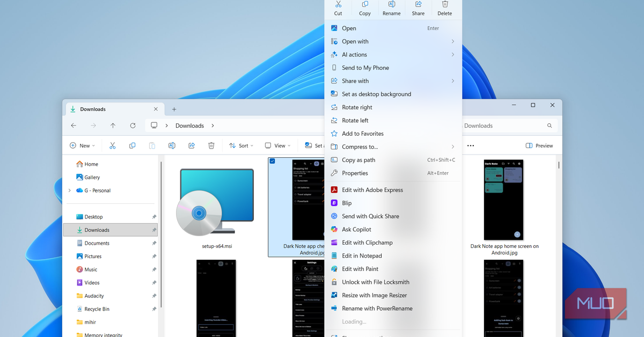The height and width of the screenshot is (337, 644).
Task: Click Cut icon in context menu
Action: tap(338, 4)
